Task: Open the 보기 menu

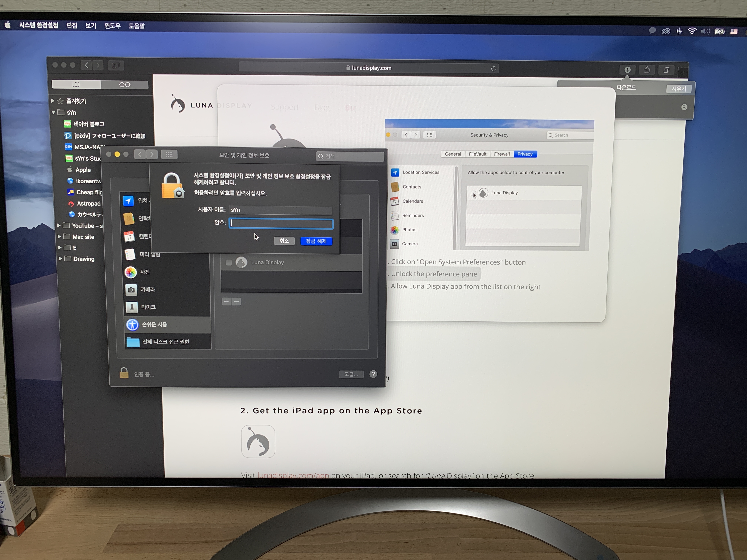Action: [x=91, y=26]
